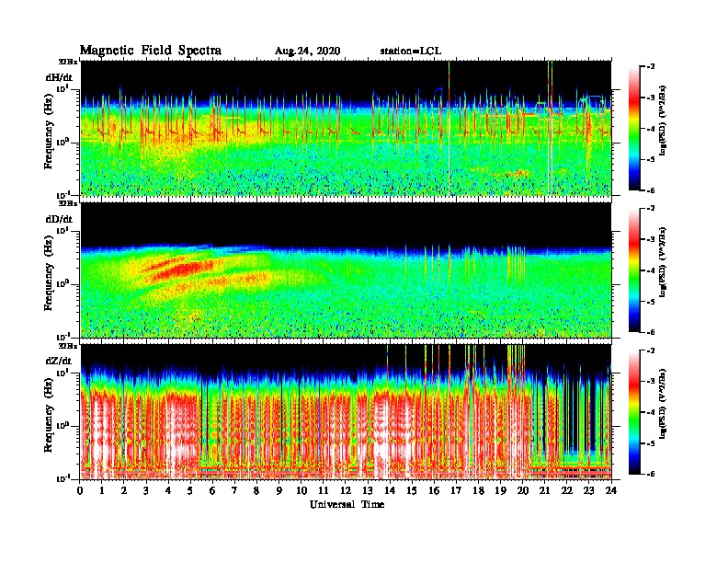This screenshot has width=728, height=563.
Task: Click inside the dD/dt spectrogram plot
Action: [x=347, y=270]
